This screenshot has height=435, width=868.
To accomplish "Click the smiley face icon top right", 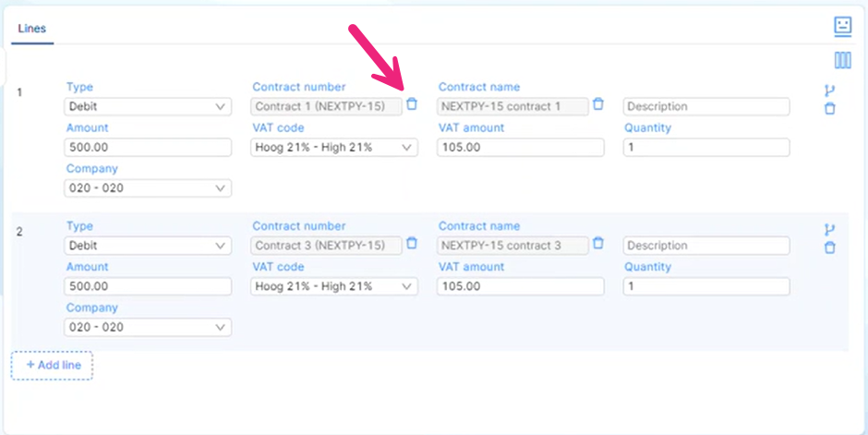I will click(x=842, y=26).
